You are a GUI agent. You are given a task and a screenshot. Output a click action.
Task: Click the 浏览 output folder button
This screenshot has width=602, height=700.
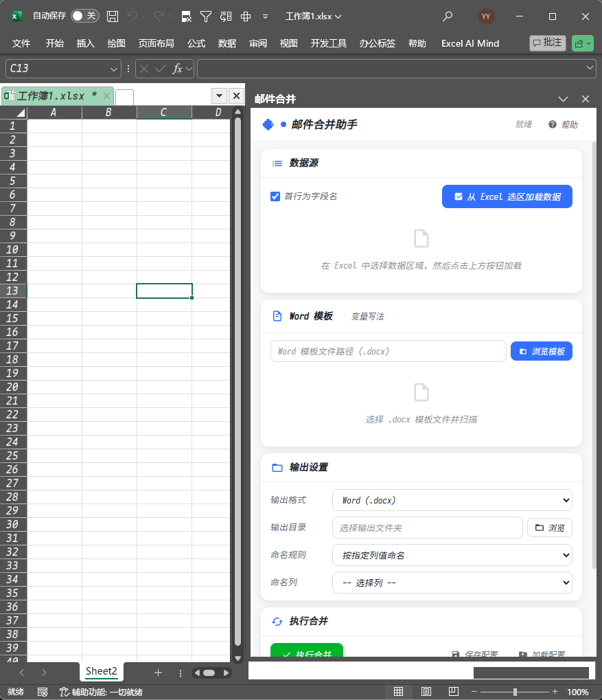(x=550, y=528)
